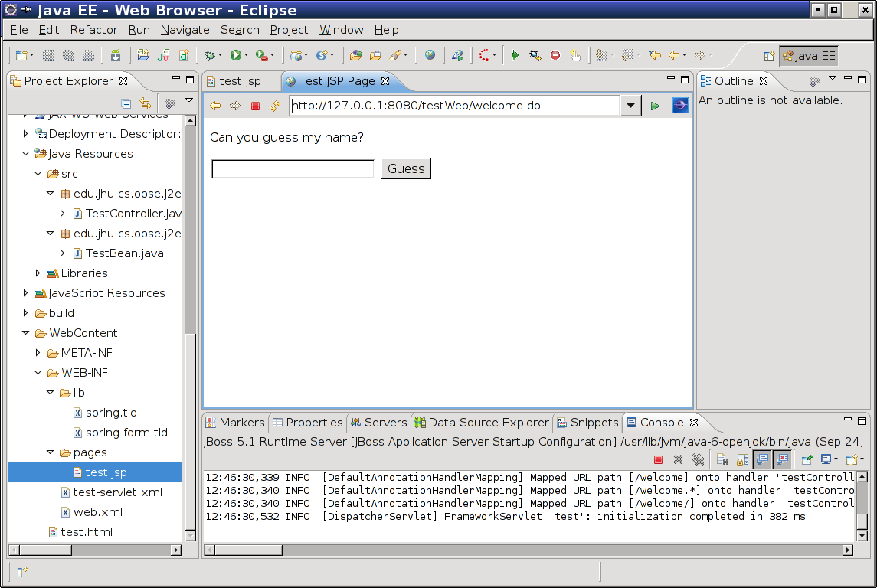The width and height of the screenshot is (877, 588).
Task: Select TestBean.java in the tree
Action: click(118, 253)
